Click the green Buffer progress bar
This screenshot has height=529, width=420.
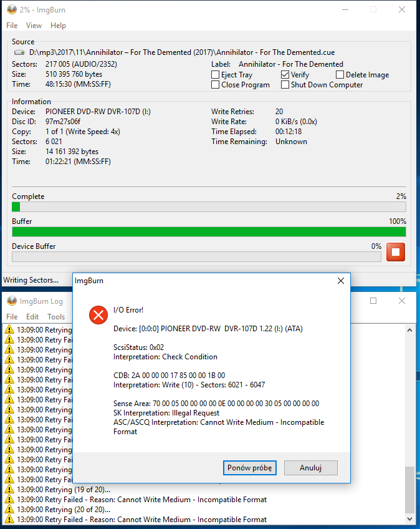click(x=209, y=232)
